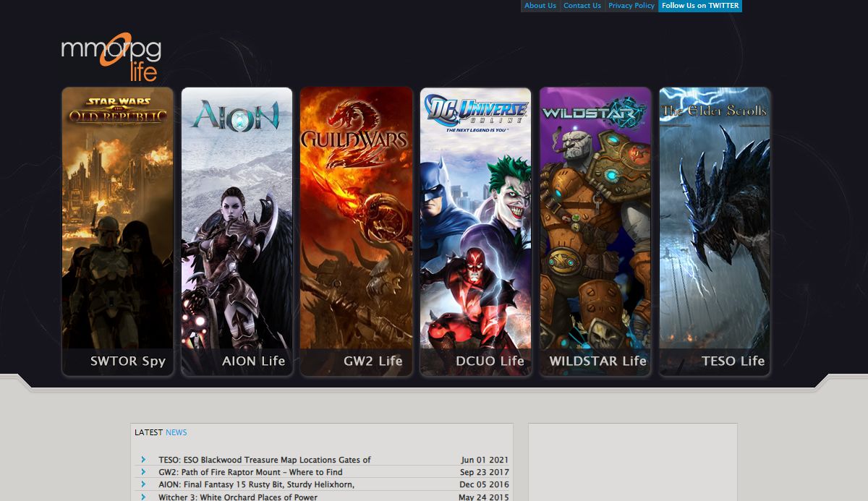This screenshot has height=501, width=868.
Task: Click Follow Us on TWITTER button
Action: pos(700,6)
